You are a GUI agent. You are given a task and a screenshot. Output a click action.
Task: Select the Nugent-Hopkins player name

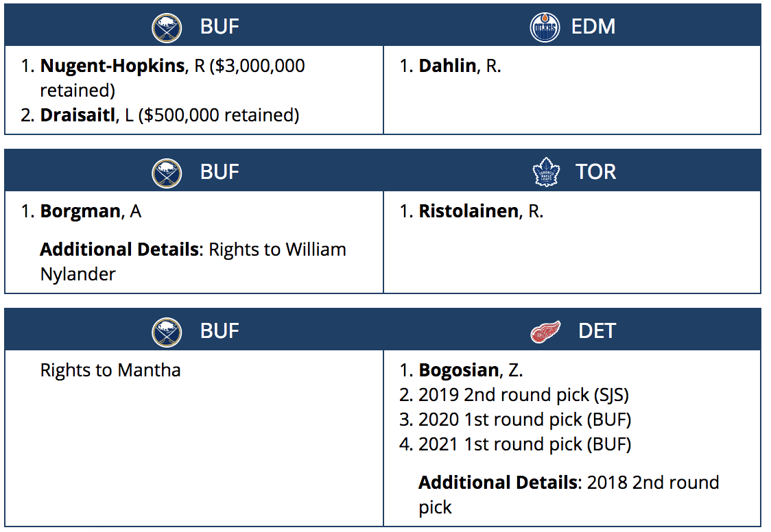coord(112,66)
